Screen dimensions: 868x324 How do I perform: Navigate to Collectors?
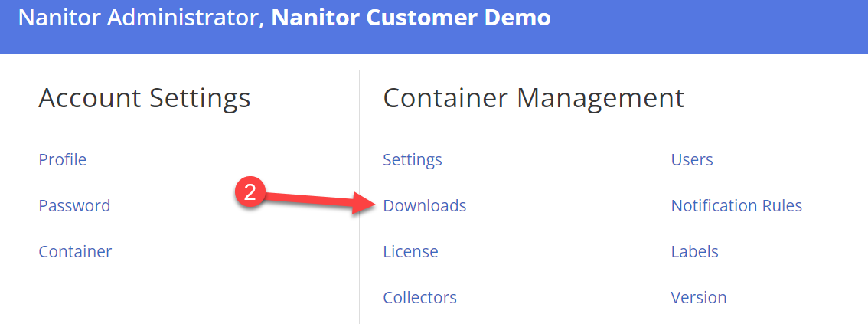(x=419, y=297)
